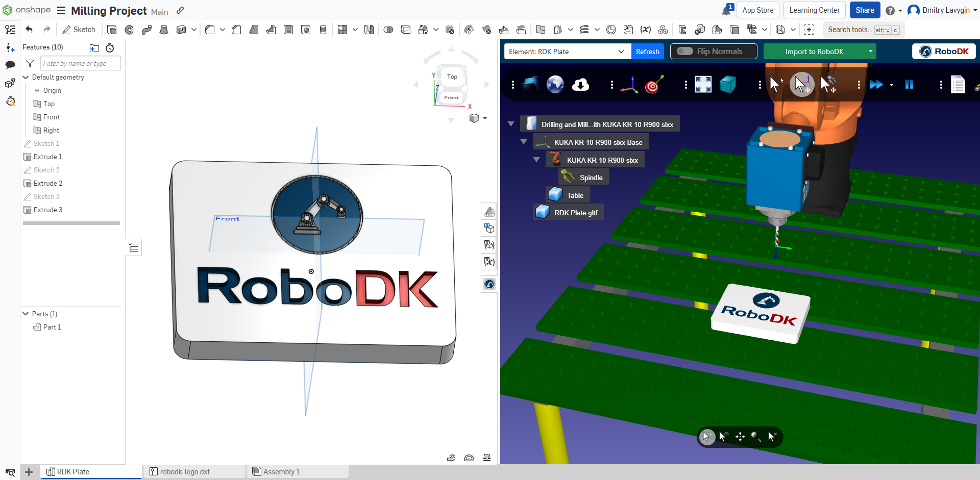Image resolution: width=980 pixels, height=480 pixels.
Task: Select the Revolve tool
Action: [129, 30]
